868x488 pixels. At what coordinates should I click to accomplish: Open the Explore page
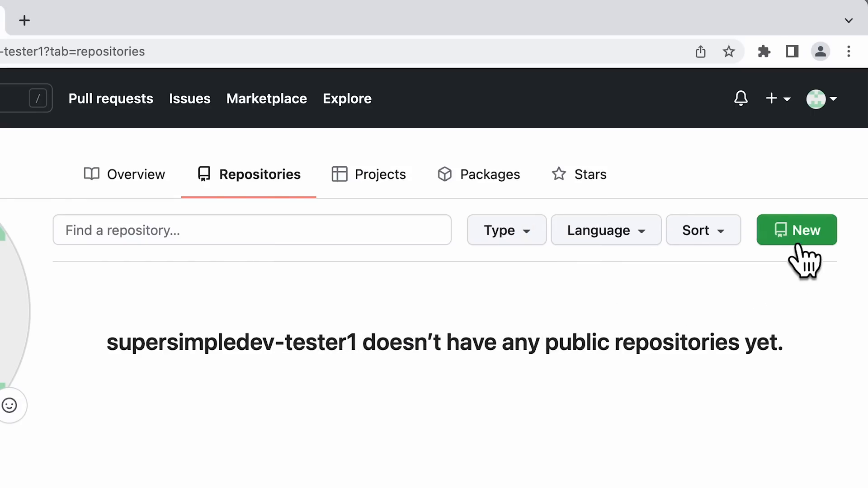click(x=347, y=99)
